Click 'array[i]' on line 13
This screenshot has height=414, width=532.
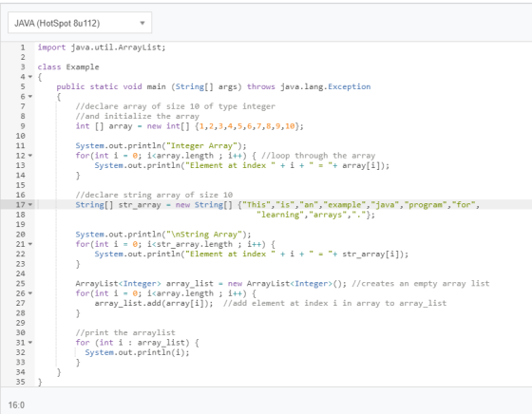(361, 165)
